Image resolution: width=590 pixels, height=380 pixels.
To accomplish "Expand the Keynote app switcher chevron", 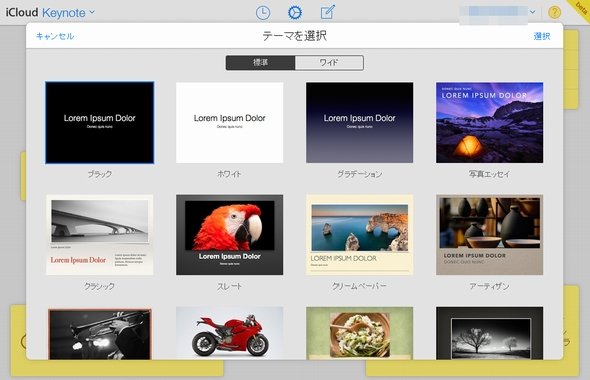I will [92, 12].
